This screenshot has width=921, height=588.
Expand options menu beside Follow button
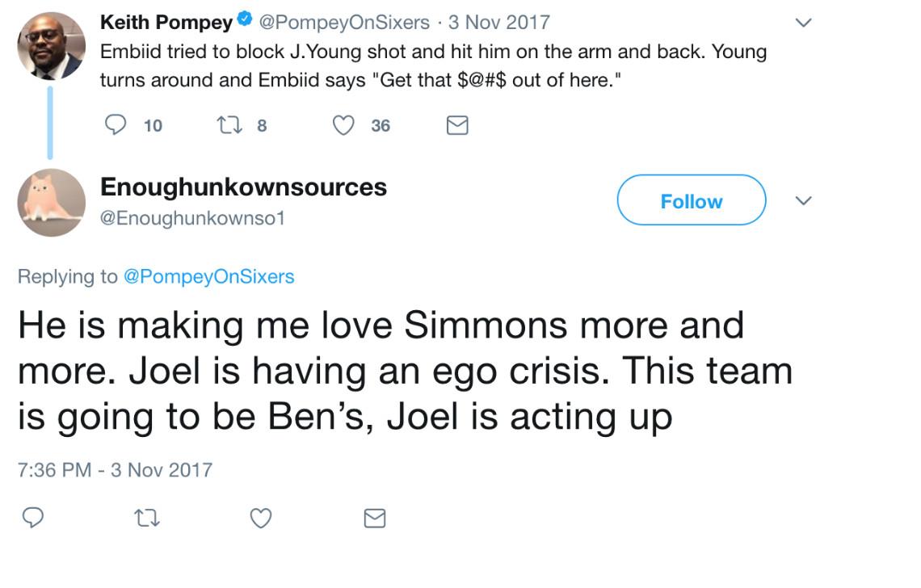(803, 200)
